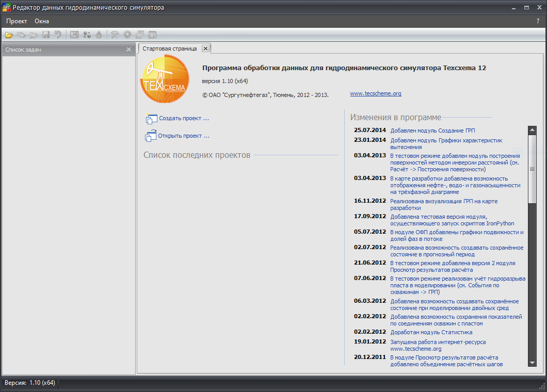
Task: Click the application icon in title bar
Action: click(x=6, y=7)
